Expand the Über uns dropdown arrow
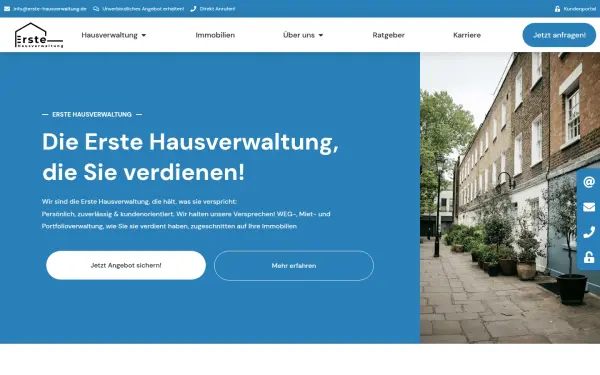This screenshot has width=600, height=375. (321, 35)
